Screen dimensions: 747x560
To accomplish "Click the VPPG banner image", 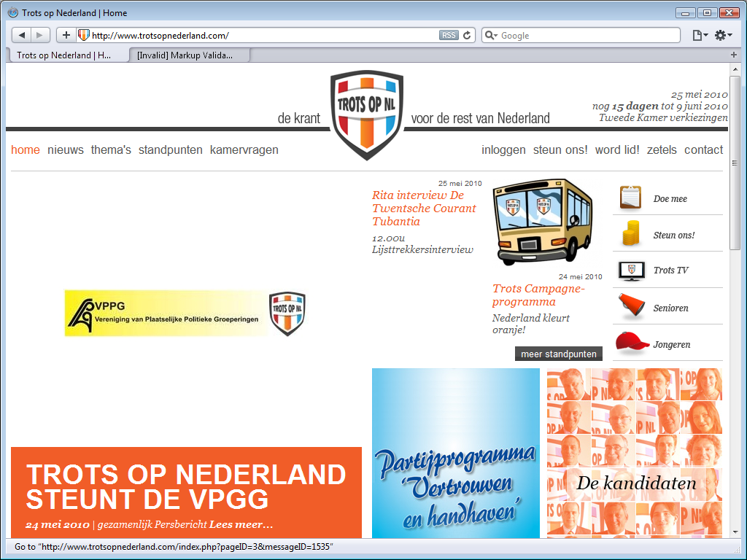I will [x=185, y=314].
